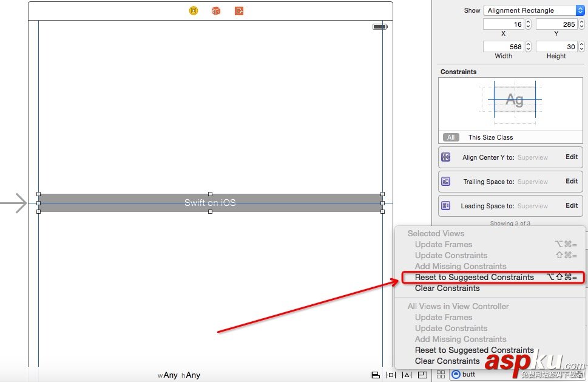Select the Swift on iOS label

tap(210, 203)
